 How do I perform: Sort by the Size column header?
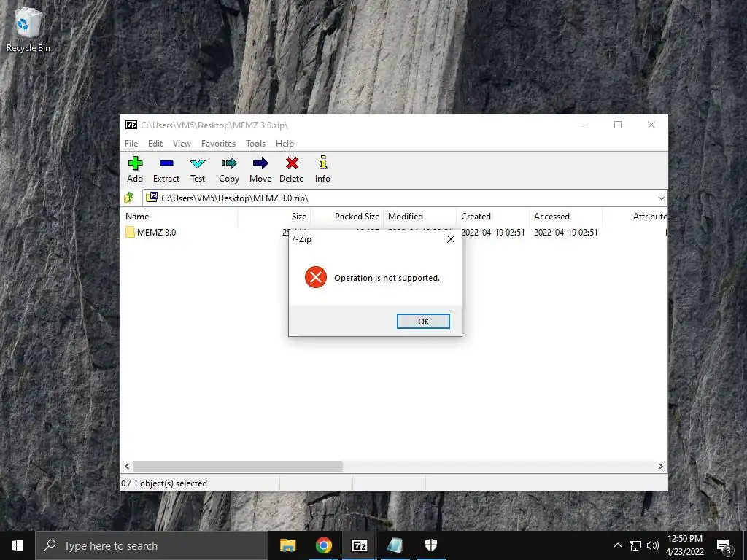pyautogui.click(x=274, y=216)
